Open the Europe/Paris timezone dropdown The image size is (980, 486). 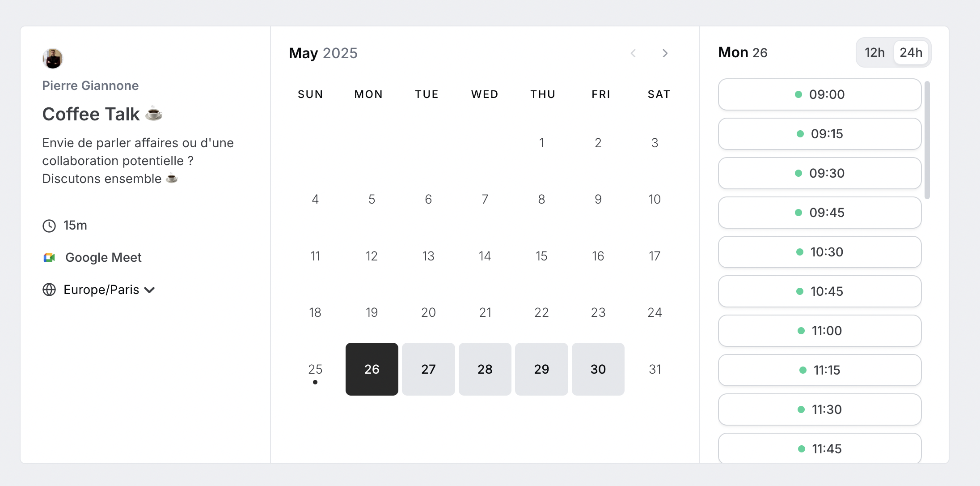(101, 290)
